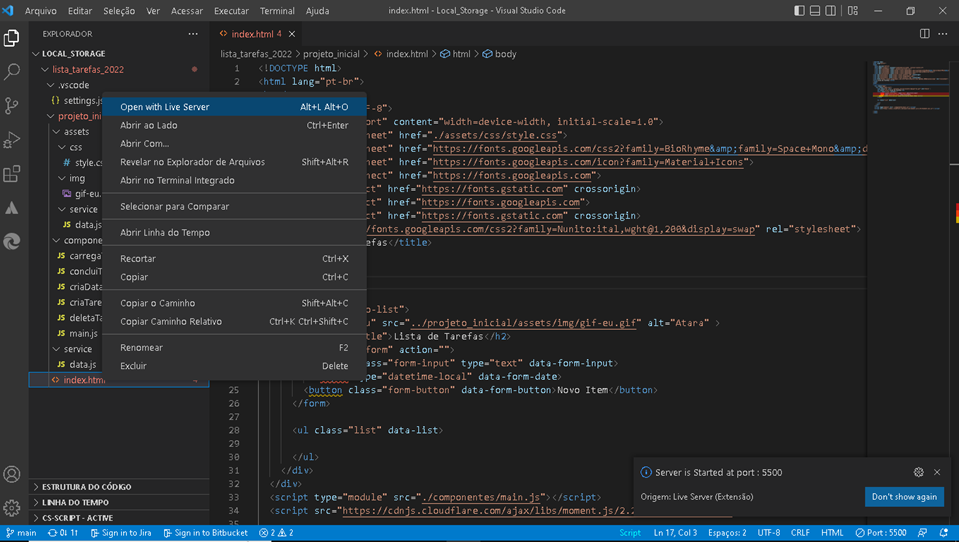Choose Selecionar para Comparar
This screenshot has width=959, height=542.
(234, 207)
